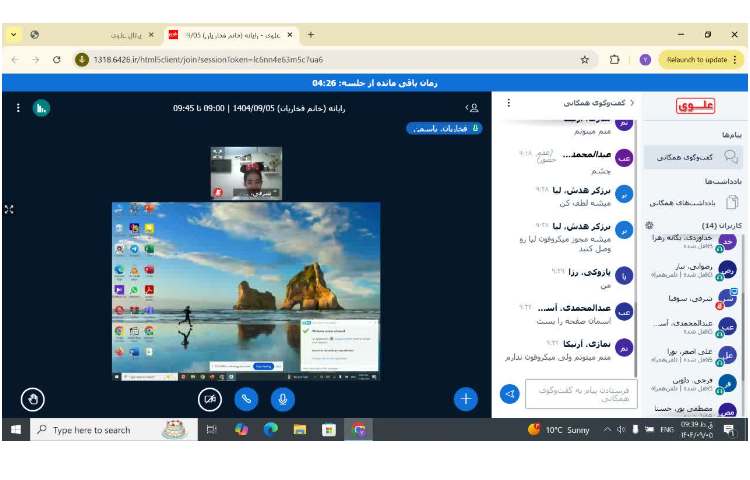Screen dimensions: 750x480
Task: Turn on webcam sharing
Action: (x=210, y=399)
